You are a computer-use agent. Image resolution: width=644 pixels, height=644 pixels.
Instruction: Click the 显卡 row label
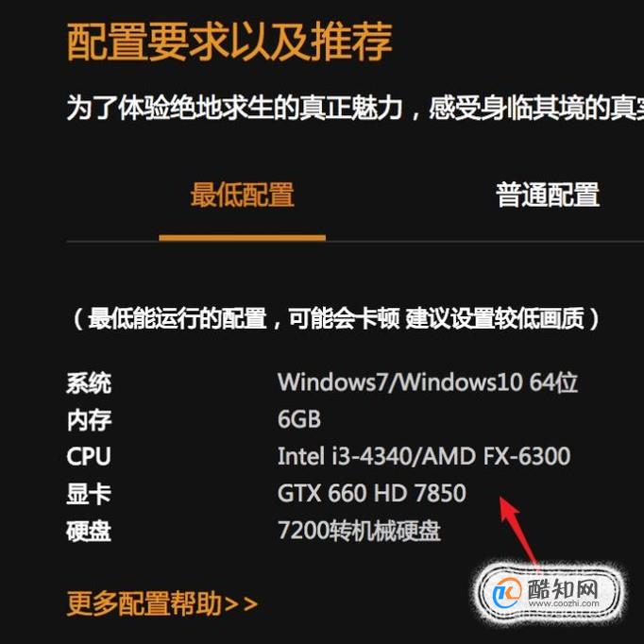[89, 494]
